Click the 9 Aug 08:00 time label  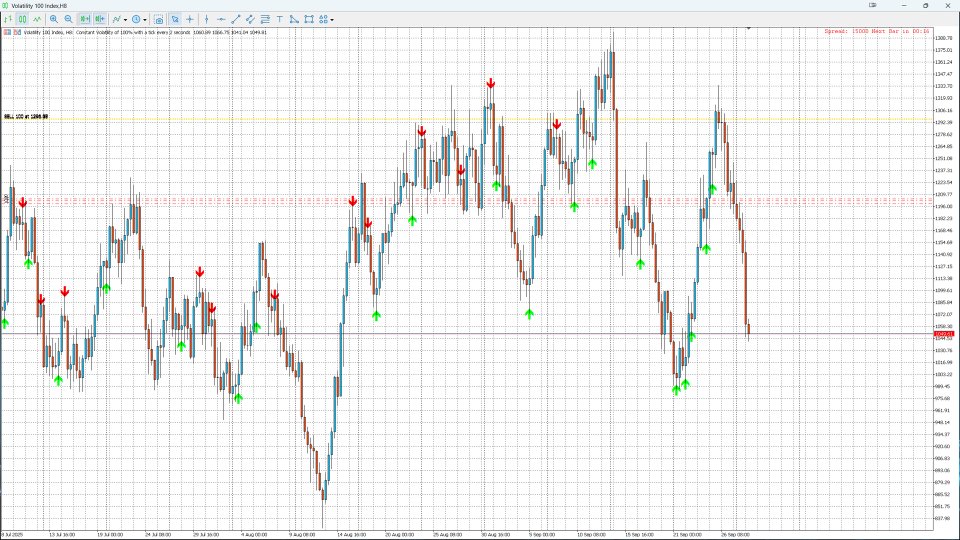[x=302, y=534]
